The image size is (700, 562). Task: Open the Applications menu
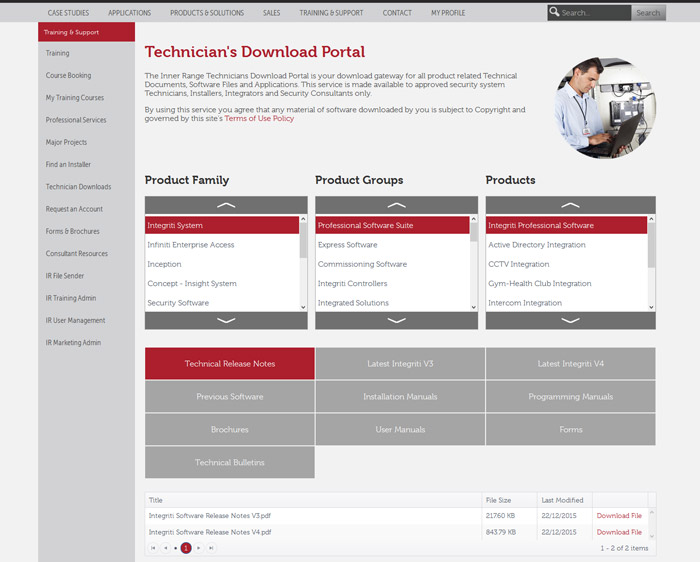[129, 13]
